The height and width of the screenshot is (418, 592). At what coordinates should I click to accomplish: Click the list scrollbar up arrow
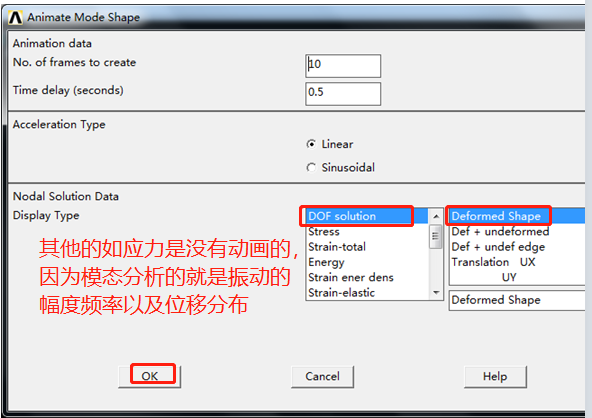[436, 216]
